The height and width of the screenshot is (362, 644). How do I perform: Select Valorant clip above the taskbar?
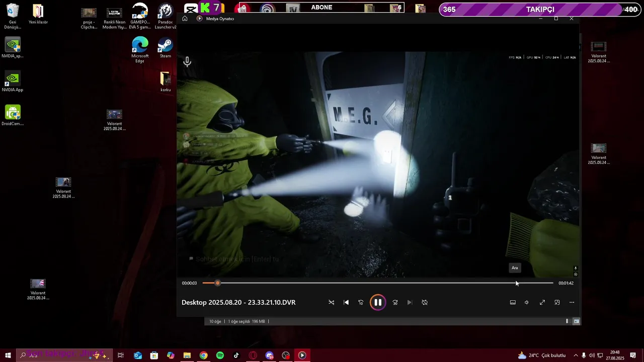point(38,289)
